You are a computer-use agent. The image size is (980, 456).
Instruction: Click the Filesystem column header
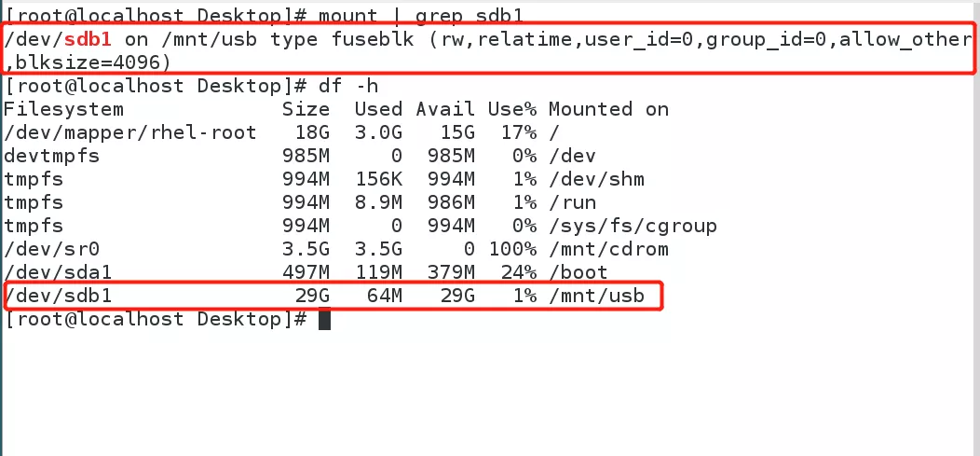(63, 109)
